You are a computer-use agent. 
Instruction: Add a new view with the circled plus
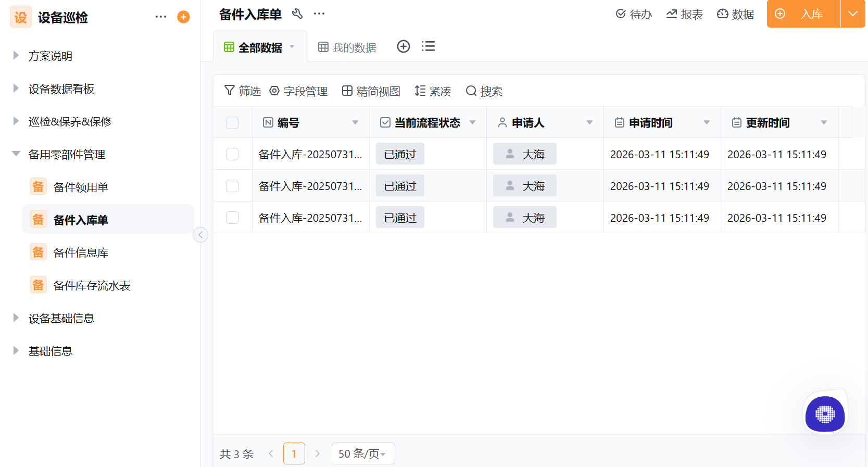(404, 46)
